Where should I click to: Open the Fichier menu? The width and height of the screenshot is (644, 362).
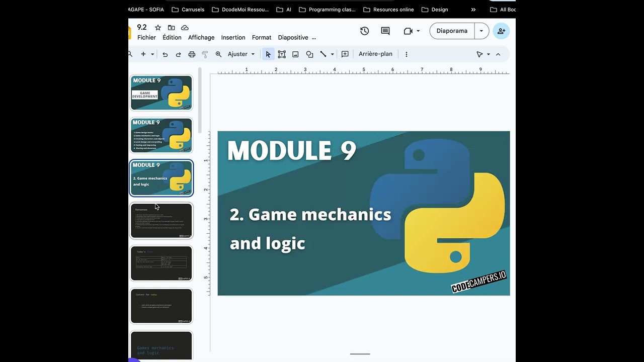click(x=146, y=38)
